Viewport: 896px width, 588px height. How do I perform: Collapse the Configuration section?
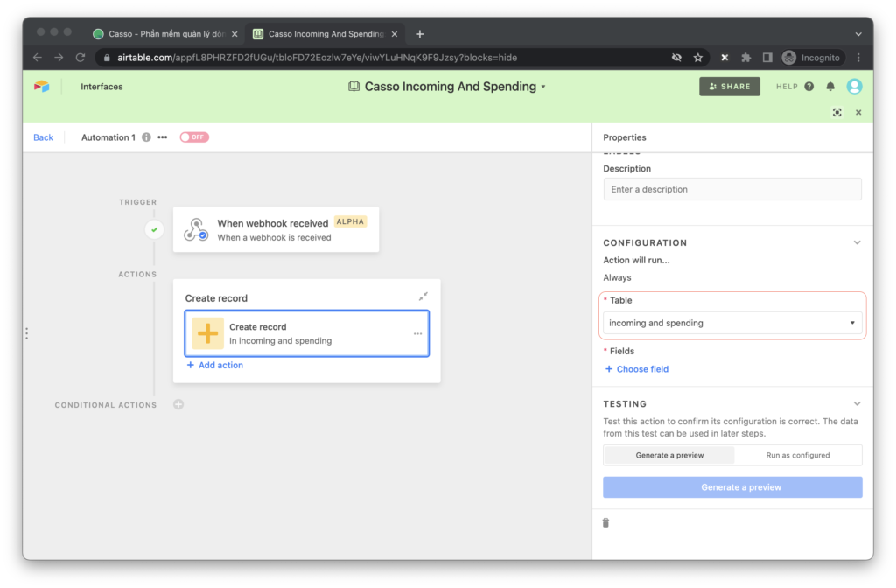(857, 242)
